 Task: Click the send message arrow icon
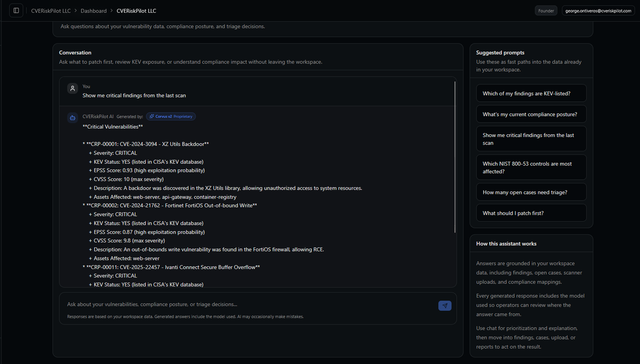pos(445,305)
